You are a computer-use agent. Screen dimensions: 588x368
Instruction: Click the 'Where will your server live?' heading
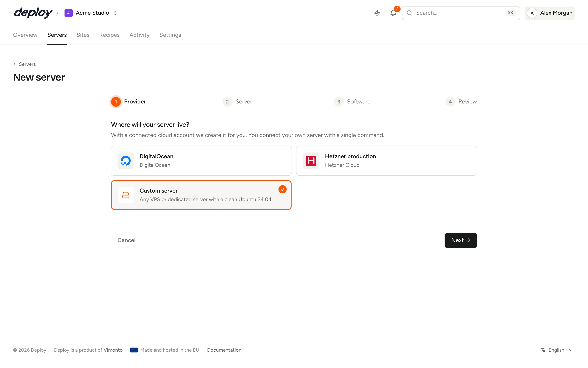click(x=150, y=125)
